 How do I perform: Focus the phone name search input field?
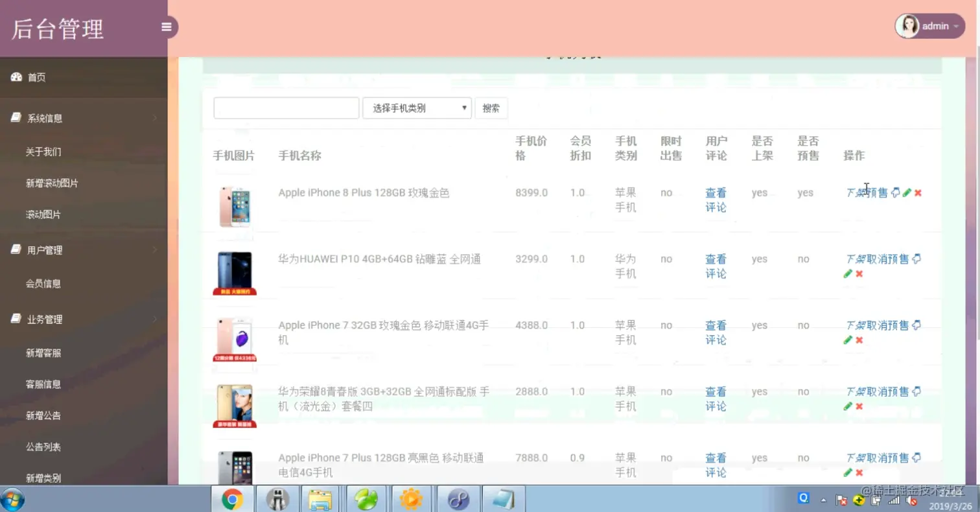point(286,108)
